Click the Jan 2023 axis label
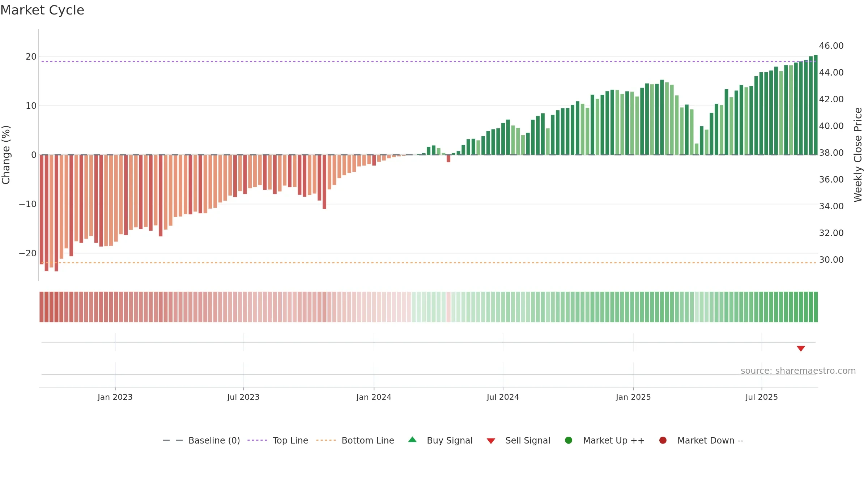This screenshot has height=488, width=868. (115, 397)
